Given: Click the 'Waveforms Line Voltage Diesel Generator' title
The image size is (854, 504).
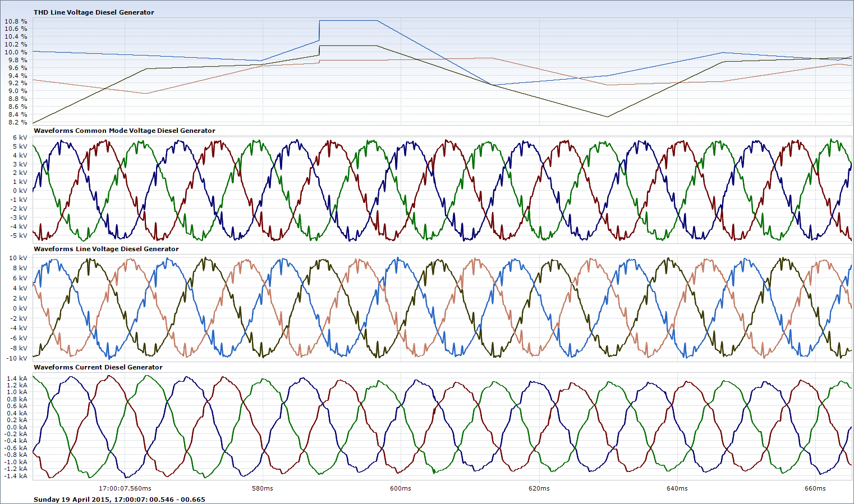Looking at the screenshot, I should point(106,249).
